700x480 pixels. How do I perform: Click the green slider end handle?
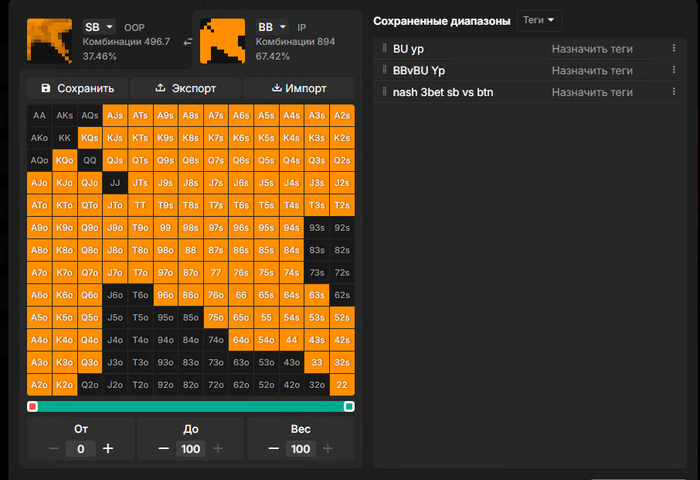349,406
